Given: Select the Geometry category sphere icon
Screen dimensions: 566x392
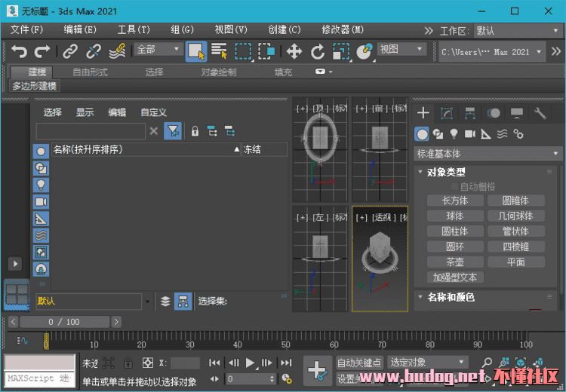Looking at the screenshot, I should [422, 134].
